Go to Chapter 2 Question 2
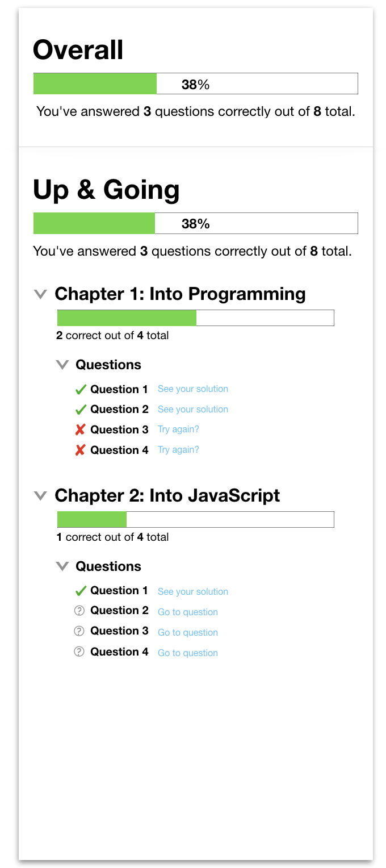 click(x=187, y=612)
